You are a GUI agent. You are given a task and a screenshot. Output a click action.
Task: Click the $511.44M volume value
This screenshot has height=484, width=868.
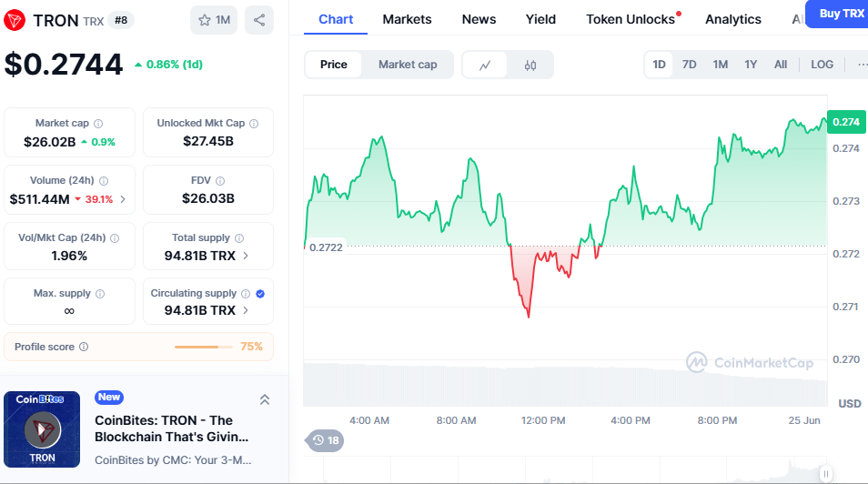pos(39,199)
